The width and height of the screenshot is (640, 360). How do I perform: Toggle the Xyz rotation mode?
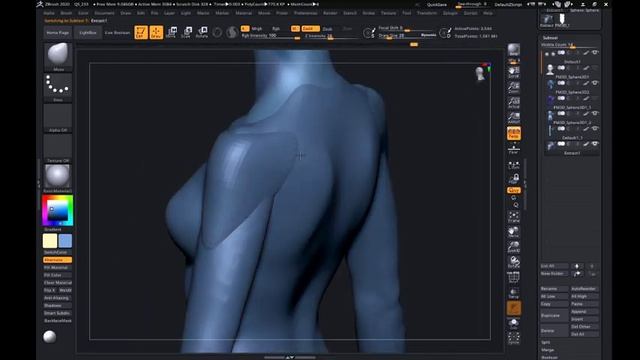pyautogui.click(x=514, y=190)
